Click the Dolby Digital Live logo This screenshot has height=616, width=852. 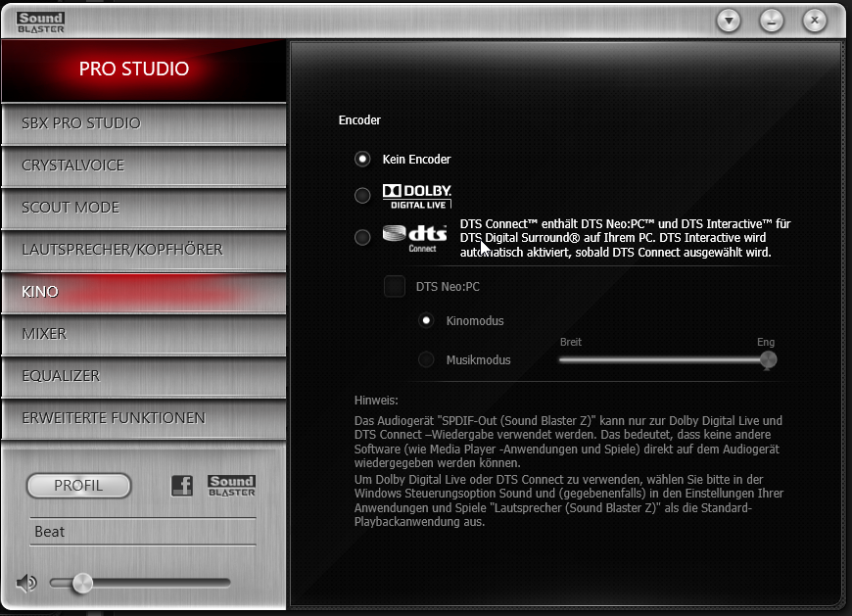tap(417, 196)
